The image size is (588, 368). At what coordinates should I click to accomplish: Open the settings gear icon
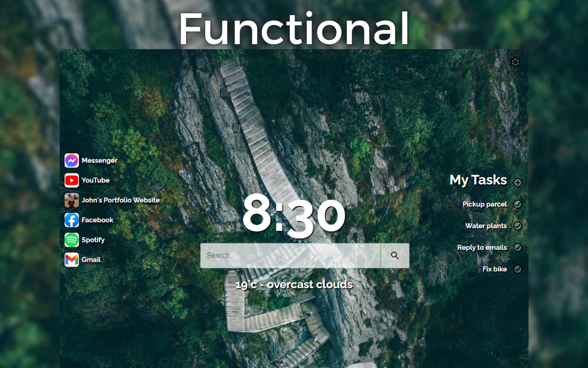click(515, 62)
